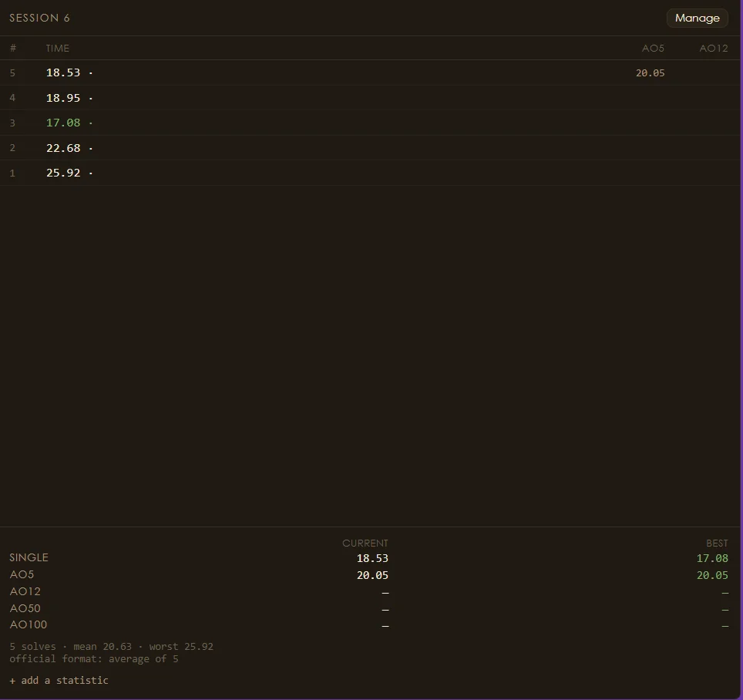Click the current AO5 value 20.05 in stats
743x700 pixels.
(x=372, y=575)
